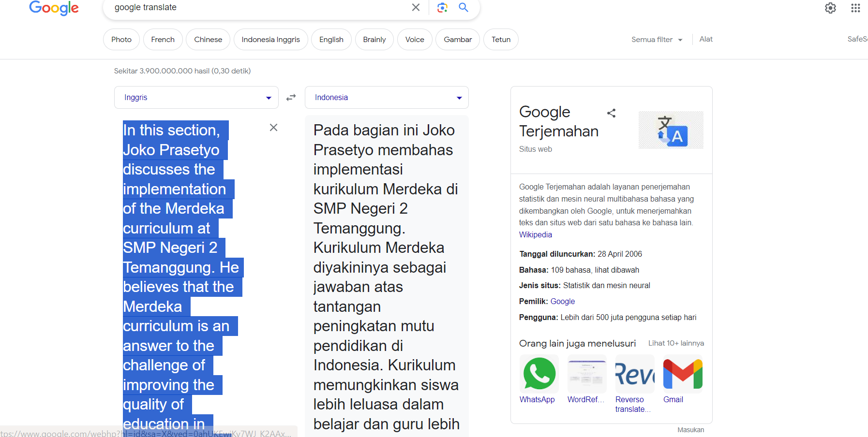Select the Voice filter chip

tap(415, 40)
